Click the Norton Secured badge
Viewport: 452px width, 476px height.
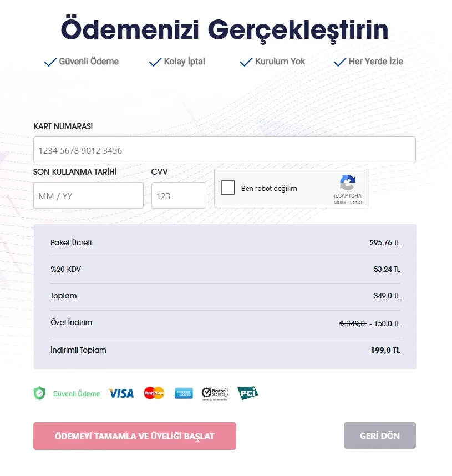tap(215, 393)
